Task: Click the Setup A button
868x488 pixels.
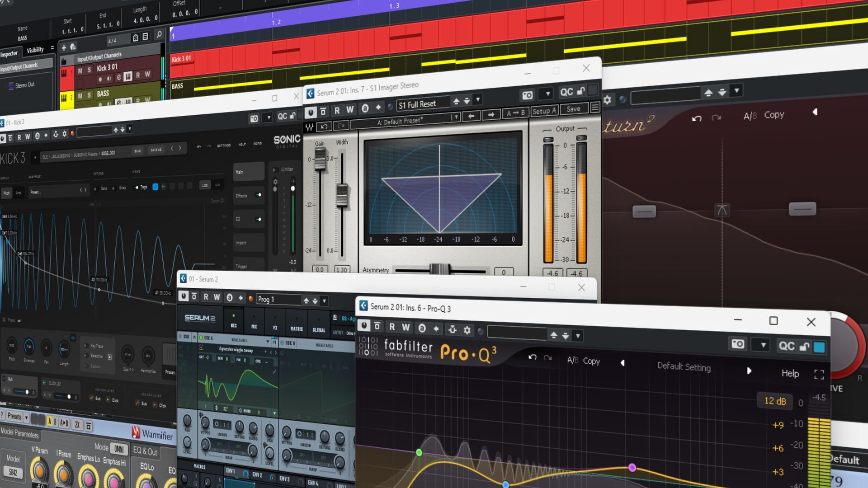Action: point(544,111)
